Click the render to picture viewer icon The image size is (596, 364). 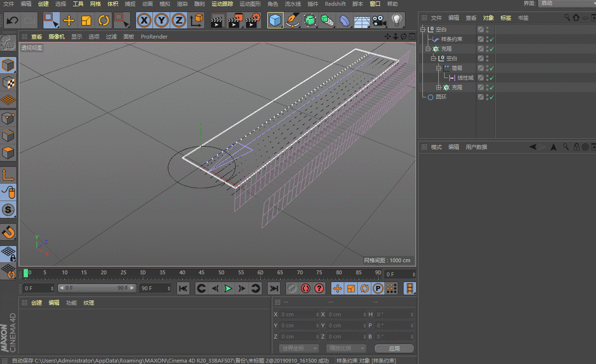pyautogui.click(x=236, y=20)
